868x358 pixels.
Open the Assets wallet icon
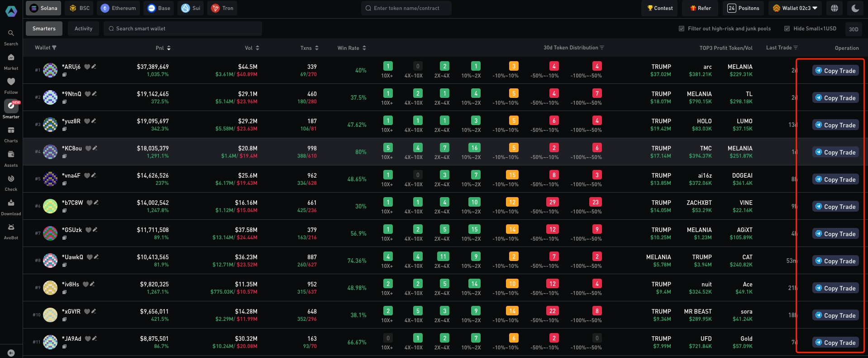[x=11, y=155]
